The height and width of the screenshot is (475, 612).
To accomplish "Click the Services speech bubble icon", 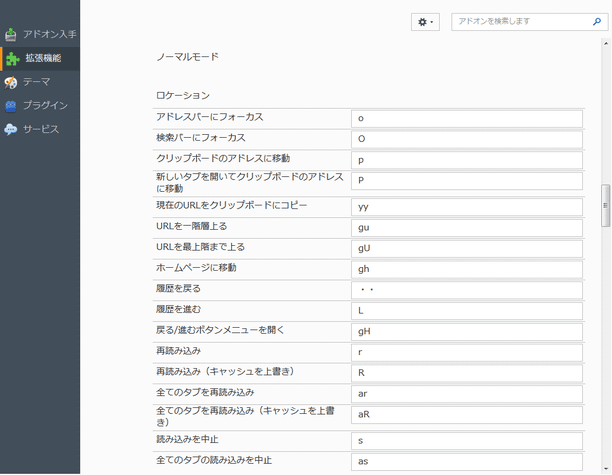I will click(x=11, y=129).
